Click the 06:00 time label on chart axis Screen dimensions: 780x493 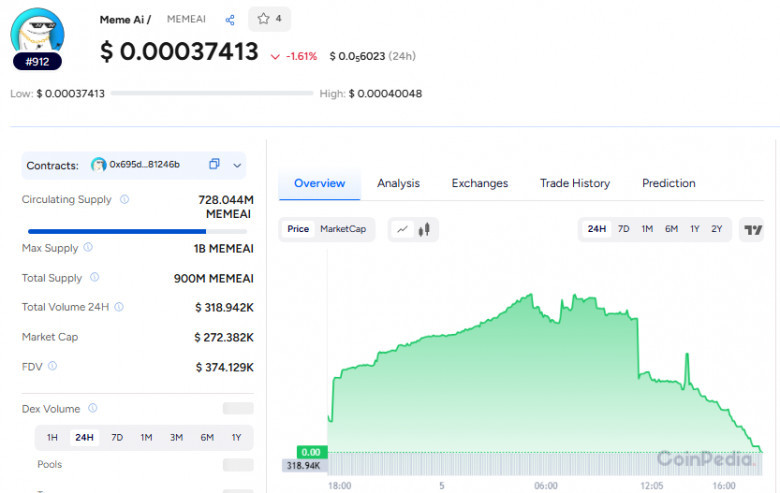(x=546, y=486)
